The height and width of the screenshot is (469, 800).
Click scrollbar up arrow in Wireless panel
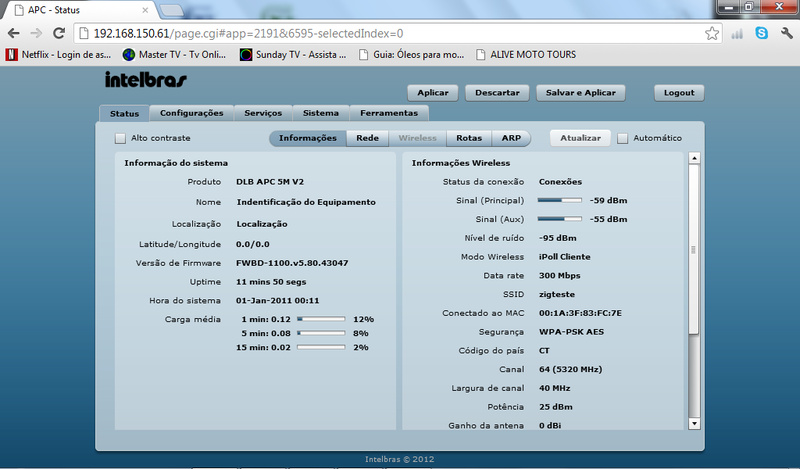click(694, 158)
